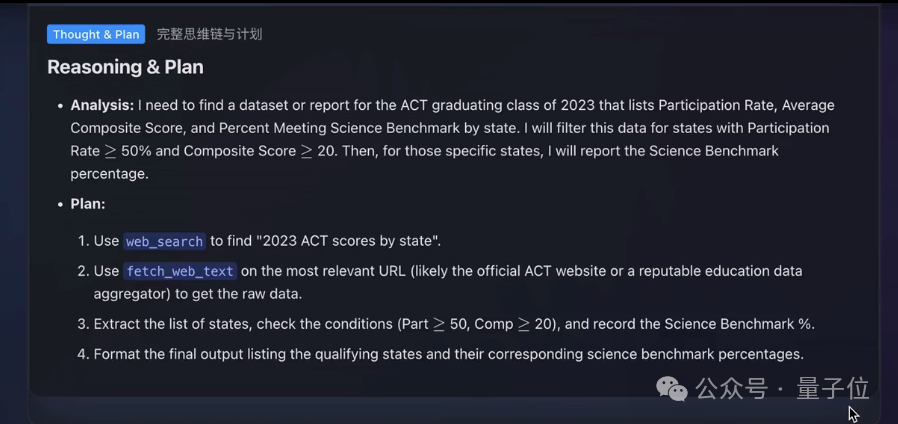Select the Reasoning & Plan heading

[x=125, y=67]
